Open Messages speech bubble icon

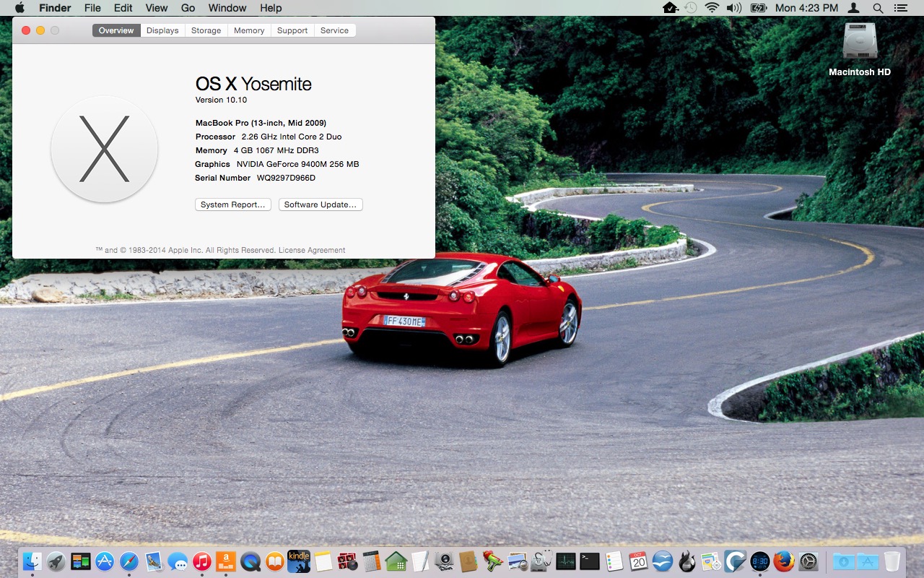click(178, 561)
